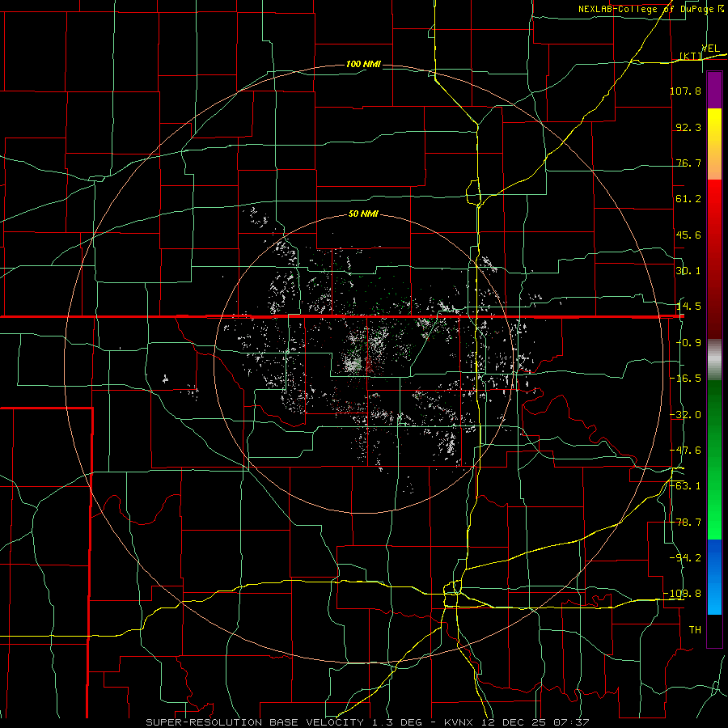The image size is (728, 728).
Task: Select the 14.5 velocity scale value
Action: pos(688,307)
